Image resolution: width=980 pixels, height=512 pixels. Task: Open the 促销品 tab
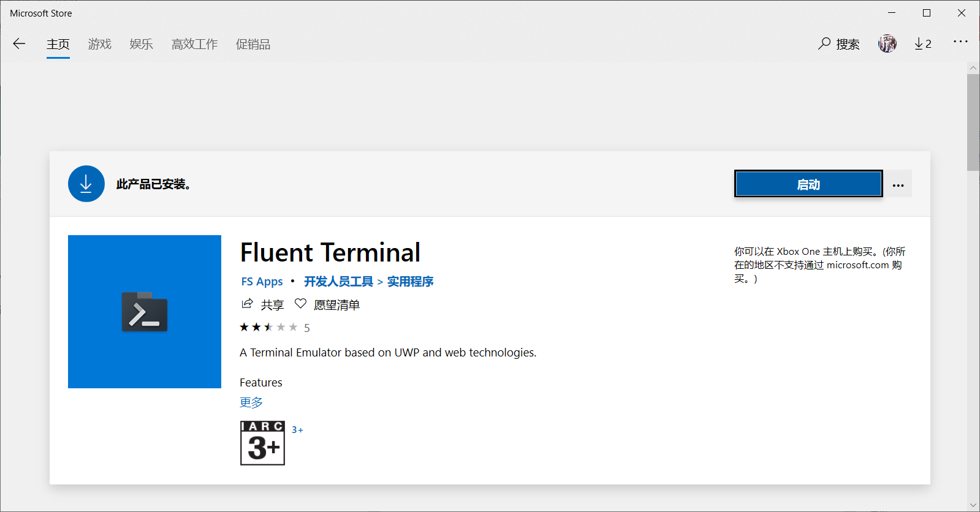click(253, 44)
